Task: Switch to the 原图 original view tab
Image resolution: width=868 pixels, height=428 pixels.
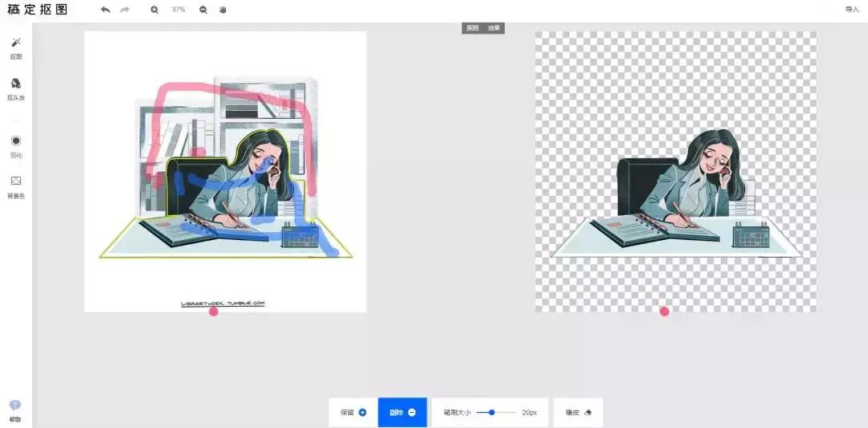Action: [x=473, y=28]
